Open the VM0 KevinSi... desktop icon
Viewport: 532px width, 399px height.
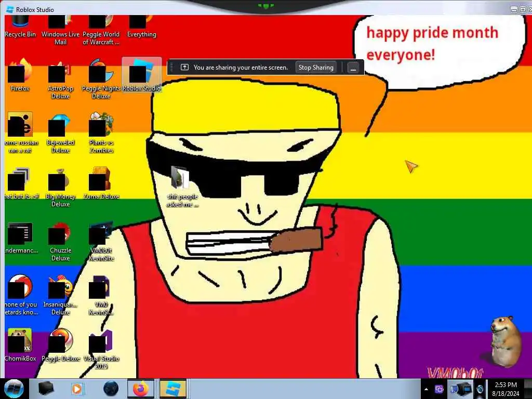click(101, 296)
